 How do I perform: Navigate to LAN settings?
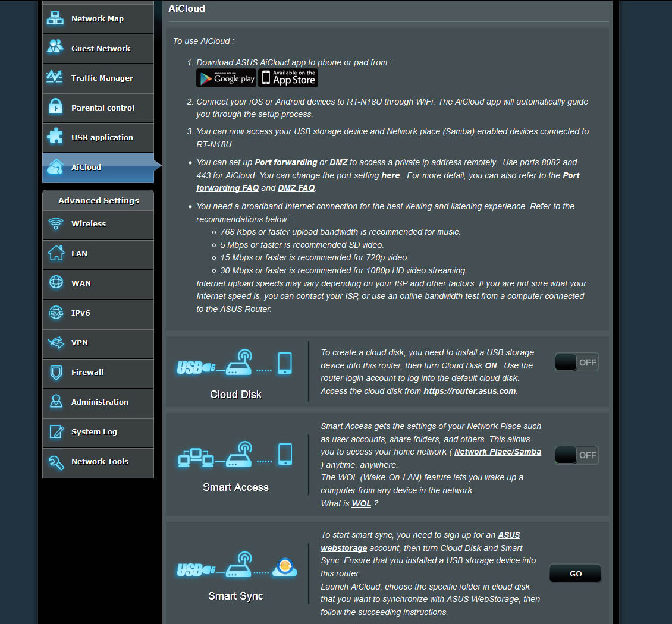click(x=98, y=254)
